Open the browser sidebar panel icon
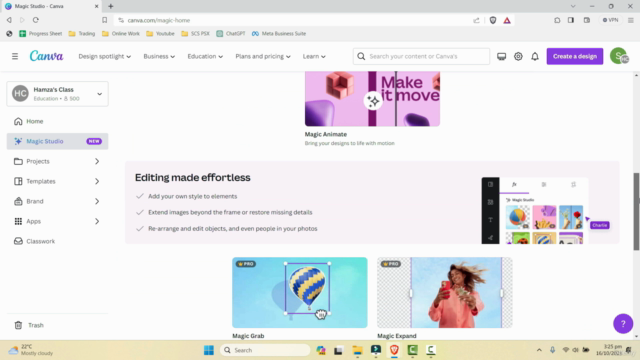The image size is (640, 360). click(571, 20)
